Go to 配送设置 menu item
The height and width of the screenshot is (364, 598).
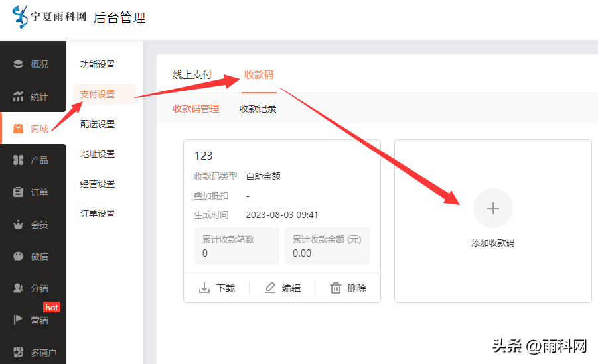click(x=98, y=124)
